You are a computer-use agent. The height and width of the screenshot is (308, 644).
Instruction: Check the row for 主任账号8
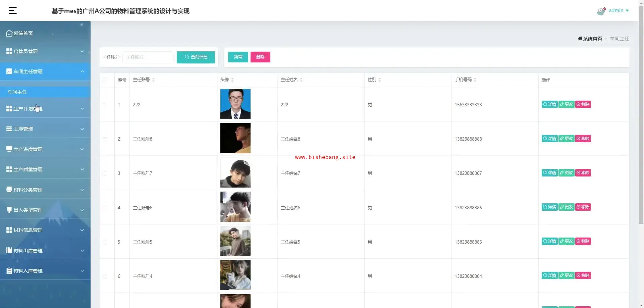[105, 139]
